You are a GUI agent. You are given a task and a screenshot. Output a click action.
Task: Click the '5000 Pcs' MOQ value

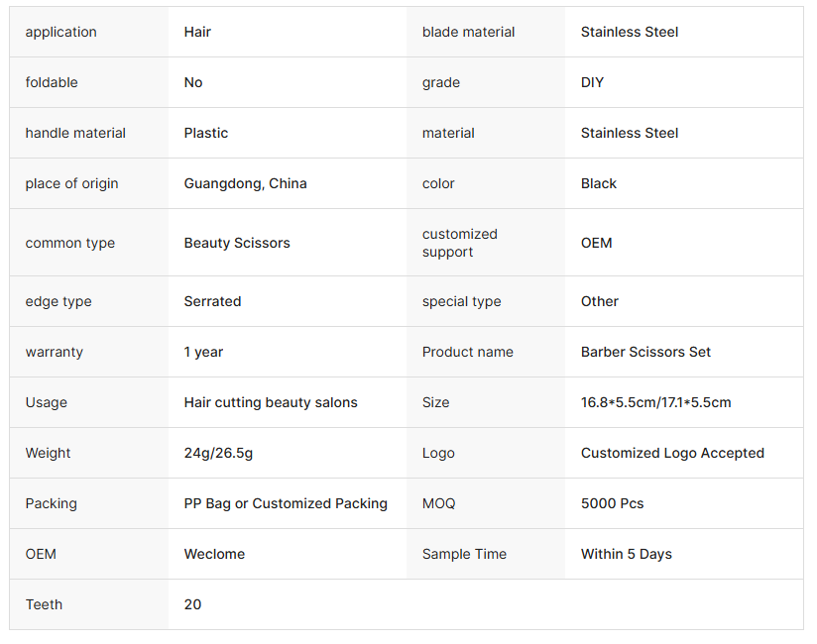coord(612,503)
